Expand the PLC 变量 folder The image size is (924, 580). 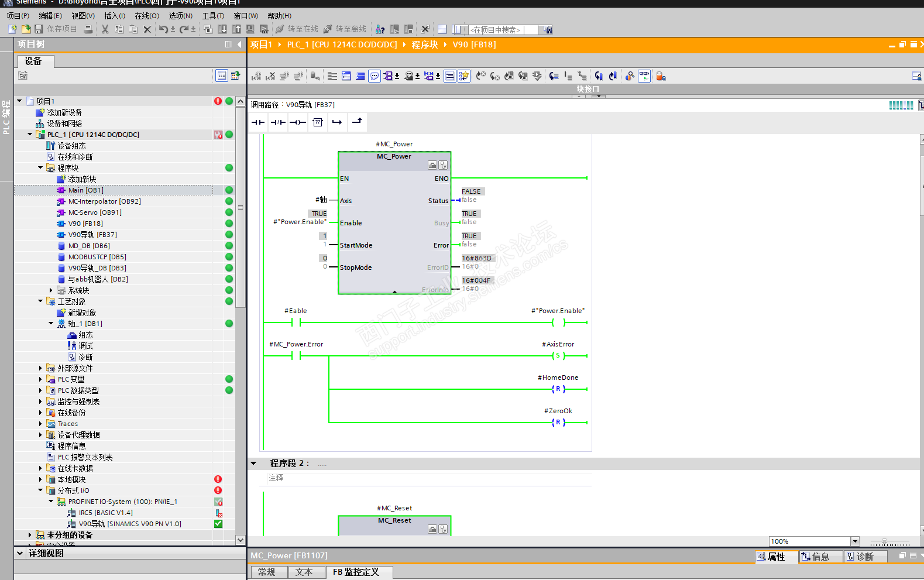40,379
